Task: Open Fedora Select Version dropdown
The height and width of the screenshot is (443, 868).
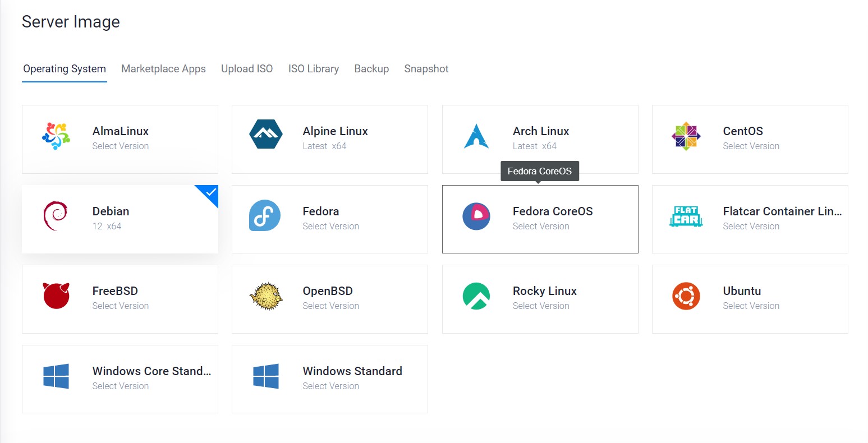Action: click(x=330, y=227)
